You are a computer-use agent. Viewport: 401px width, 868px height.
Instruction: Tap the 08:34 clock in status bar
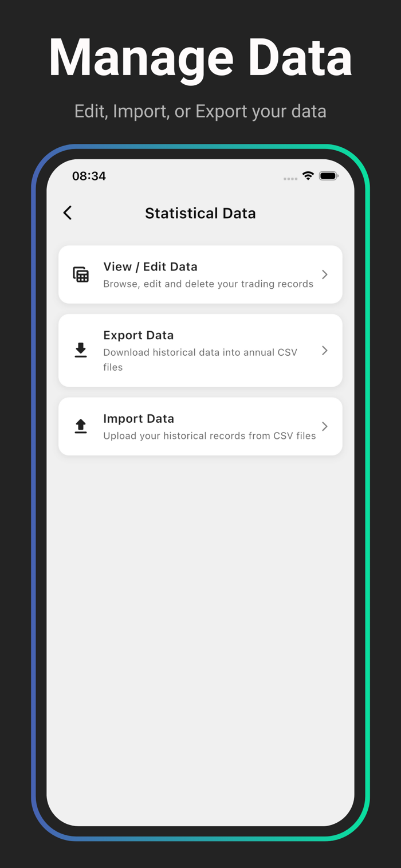pos(89,176)
